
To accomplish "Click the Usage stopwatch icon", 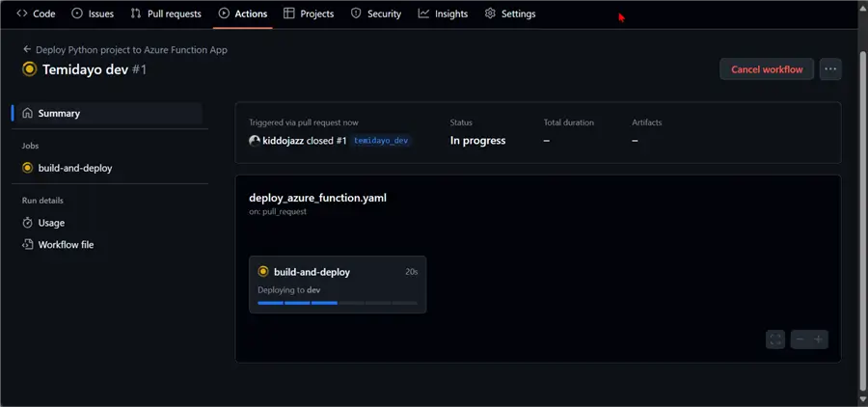I will 27,223.
